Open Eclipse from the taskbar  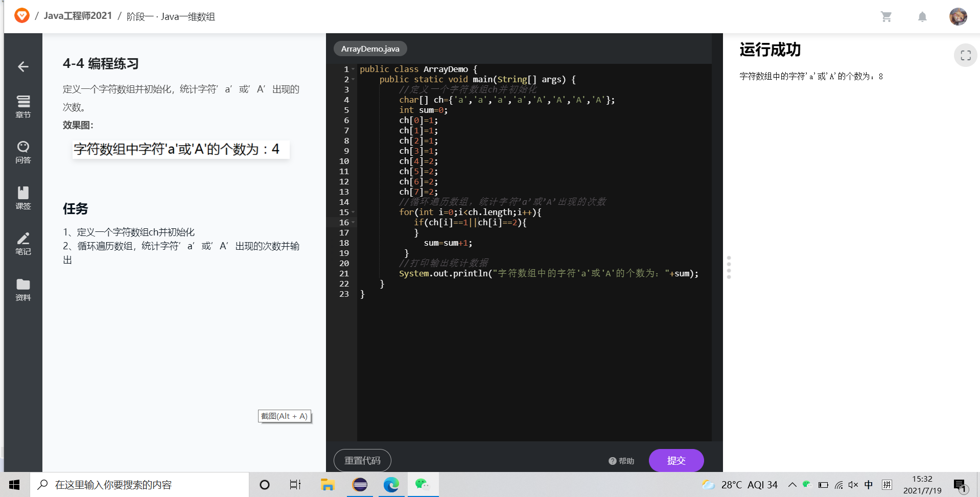click(x=360, y=485)
